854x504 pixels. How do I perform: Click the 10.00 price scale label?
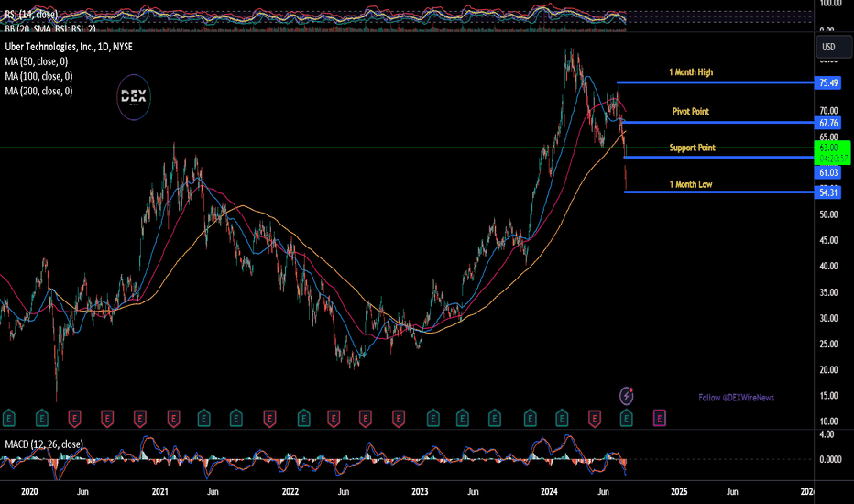tap(828, 422)
